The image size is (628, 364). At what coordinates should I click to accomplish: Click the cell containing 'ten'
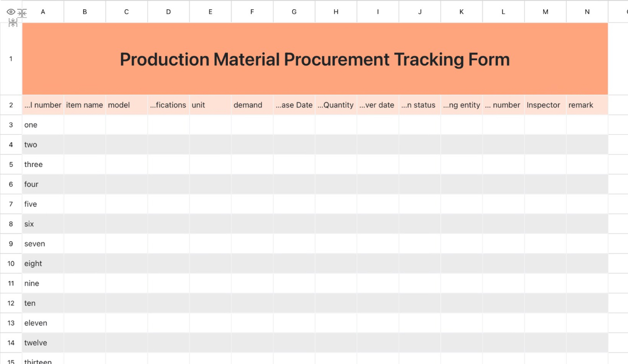(x=43, y=303)
